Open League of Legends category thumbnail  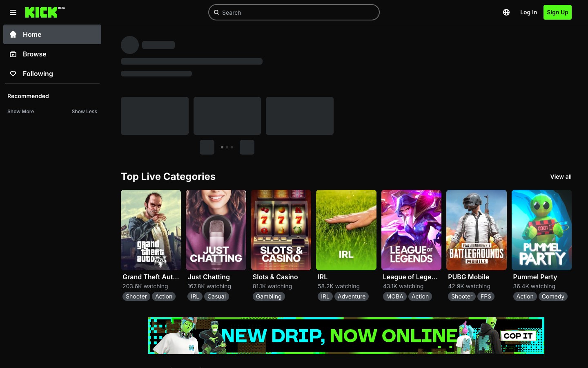411,230
